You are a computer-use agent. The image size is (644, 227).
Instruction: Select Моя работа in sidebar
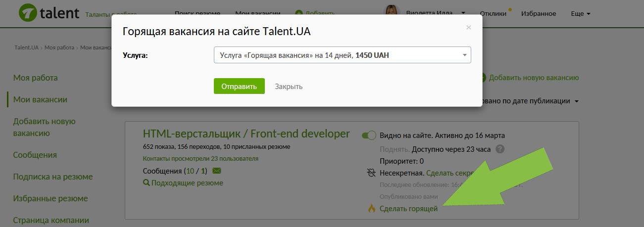pos(36,78)
